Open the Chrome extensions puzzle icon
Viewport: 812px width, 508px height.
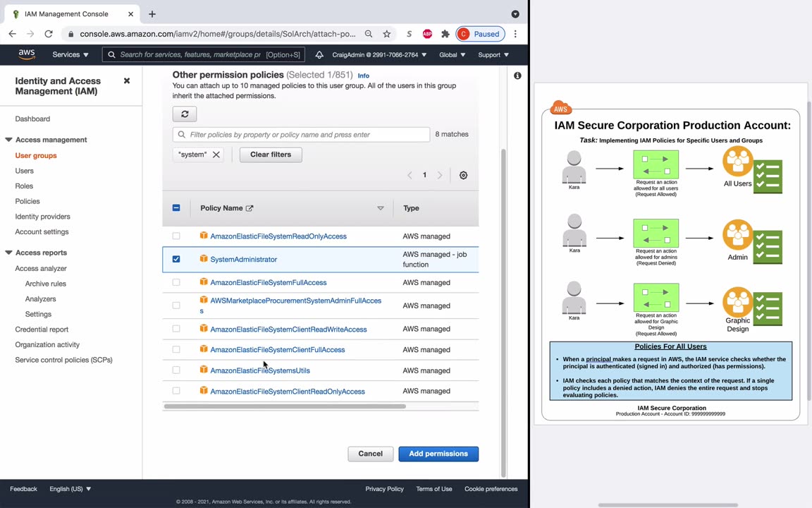tap(445, 34)
